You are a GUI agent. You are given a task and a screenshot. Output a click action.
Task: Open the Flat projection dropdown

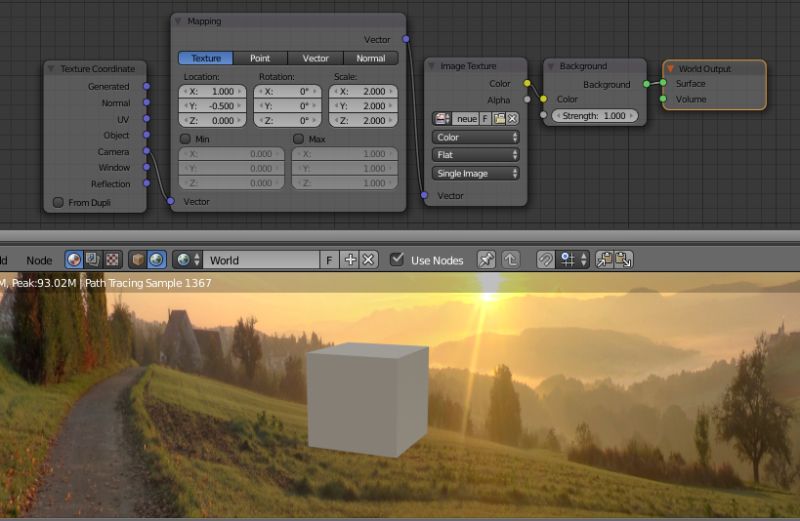click(x=476, y=155)
